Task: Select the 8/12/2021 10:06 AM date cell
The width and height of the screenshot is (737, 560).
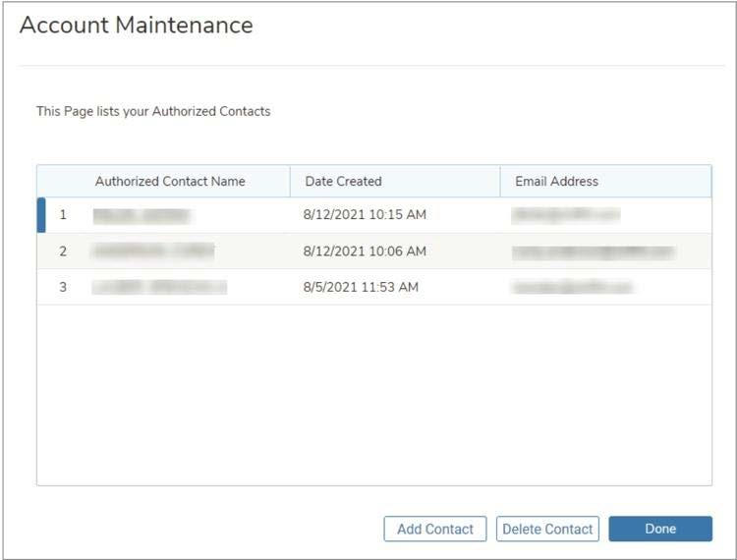Action: 366,251
